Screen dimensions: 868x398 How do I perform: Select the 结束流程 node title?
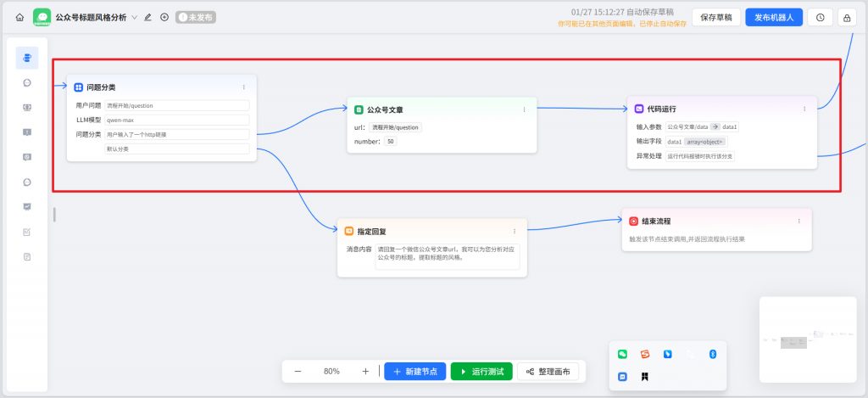656,221
